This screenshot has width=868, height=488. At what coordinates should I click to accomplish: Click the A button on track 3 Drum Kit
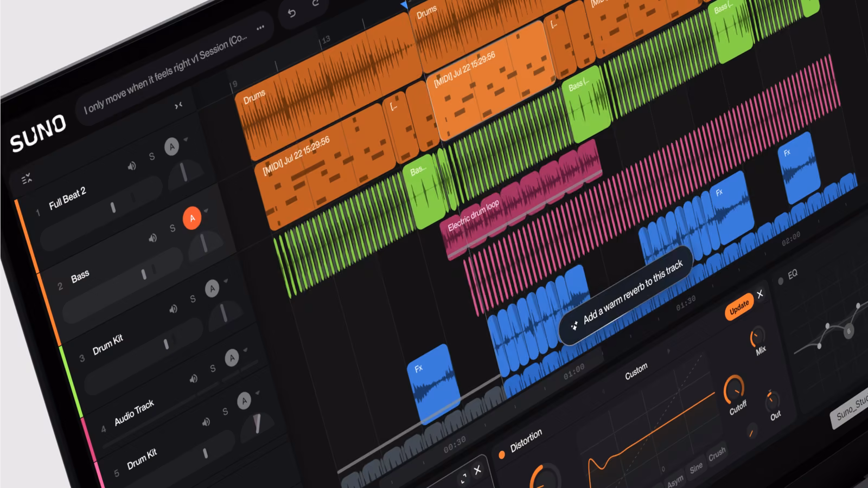coord(212,288)
